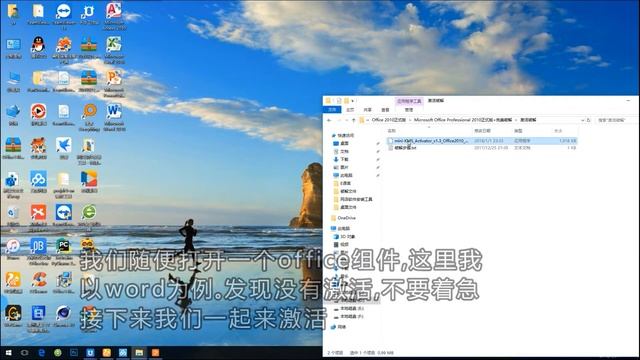Image resolution: width=640 pixels, height=360 pixels.
Task: Open the orange magnifier search app icon
Action: 89,117
